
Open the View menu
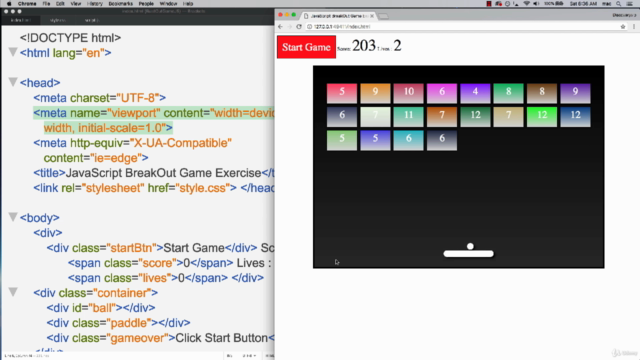[76, 4]
